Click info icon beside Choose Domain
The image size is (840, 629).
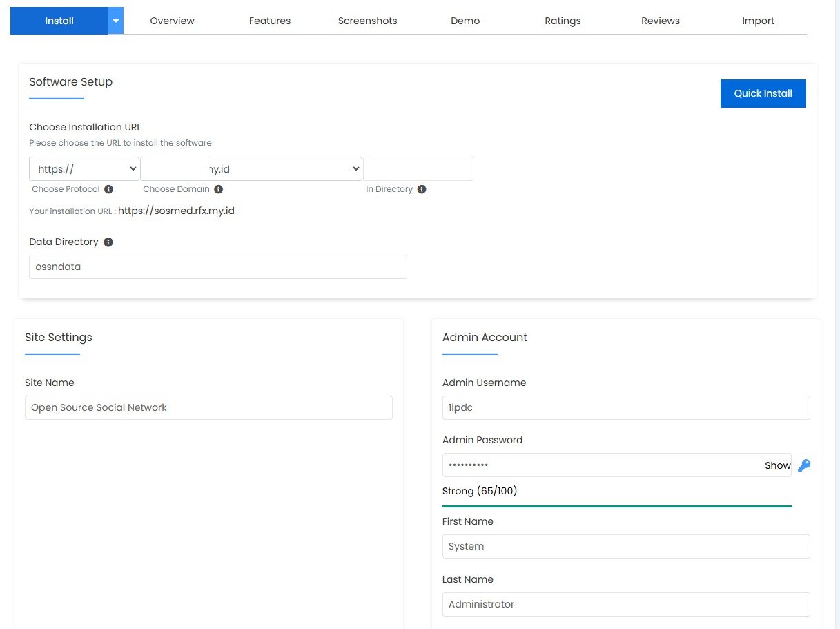tap(218, 189)
